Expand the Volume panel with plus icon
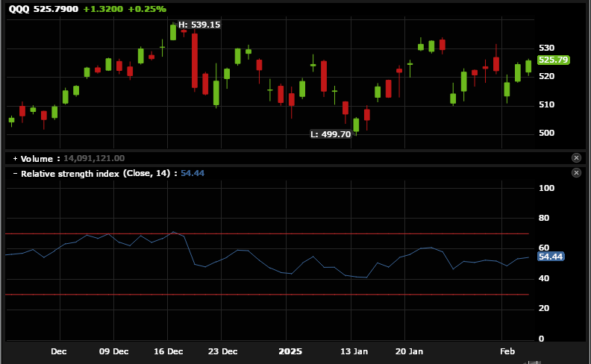 [x=15, y=158]
